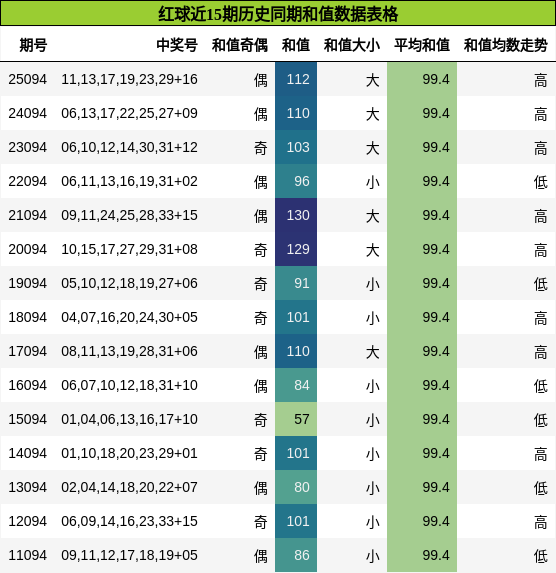
Task: Click the 和值大小 column header
Action: [352, 45]
